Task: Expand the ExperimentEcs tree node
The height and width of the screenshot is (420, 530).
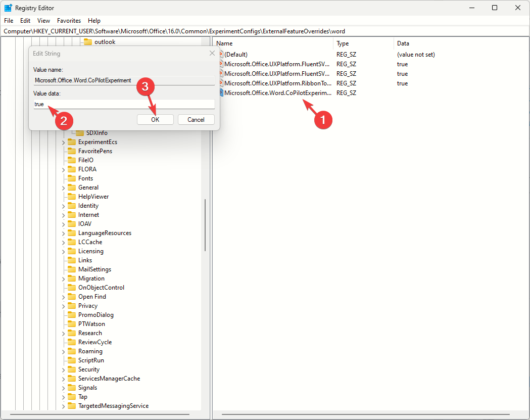Action: [x=63, y=143]
